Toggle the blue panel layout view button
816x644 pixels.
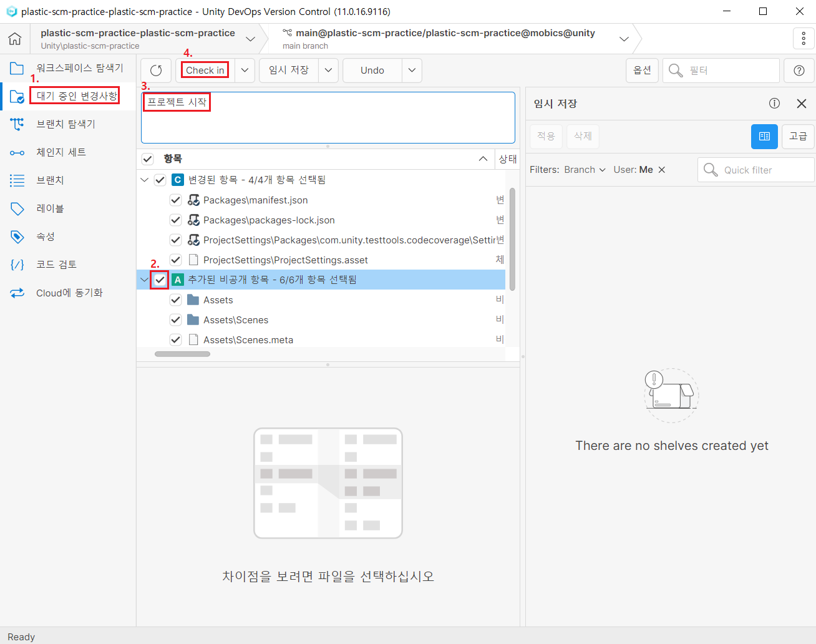point(764,136)
